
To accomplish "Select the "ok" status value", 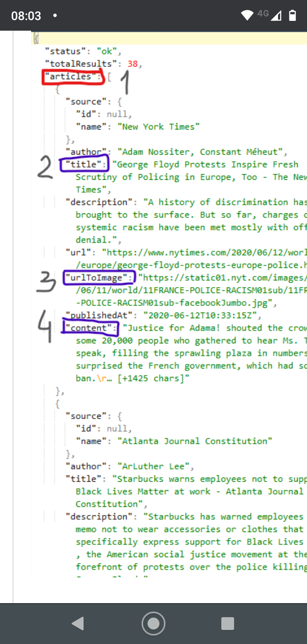I will 107,52.
